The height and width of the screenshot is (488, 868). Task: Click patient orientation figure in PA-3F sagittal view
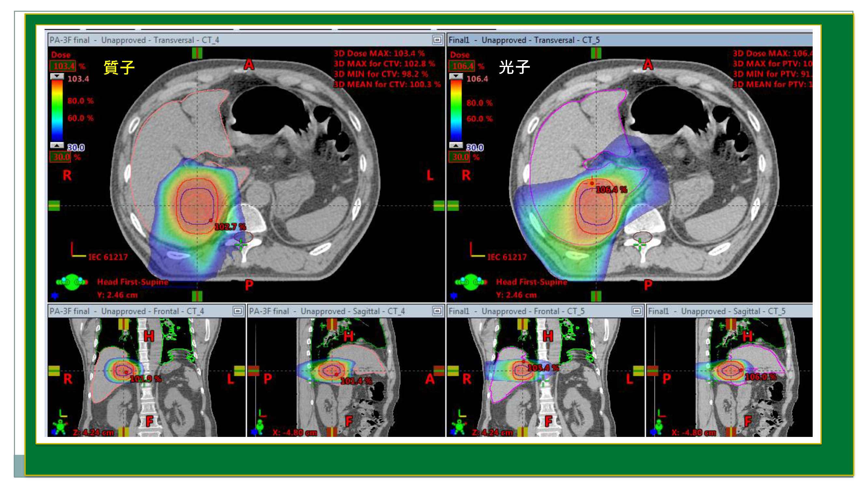pos(259,427)
